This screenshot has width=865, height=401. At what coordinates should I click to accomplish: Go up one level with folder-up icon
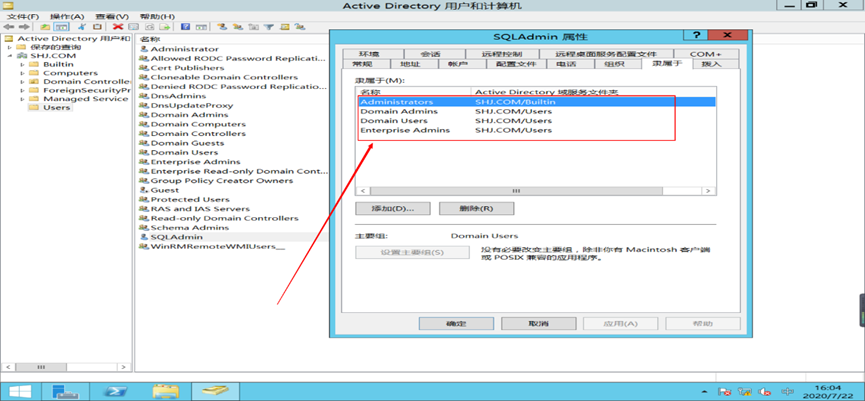(x=45, y=26)
